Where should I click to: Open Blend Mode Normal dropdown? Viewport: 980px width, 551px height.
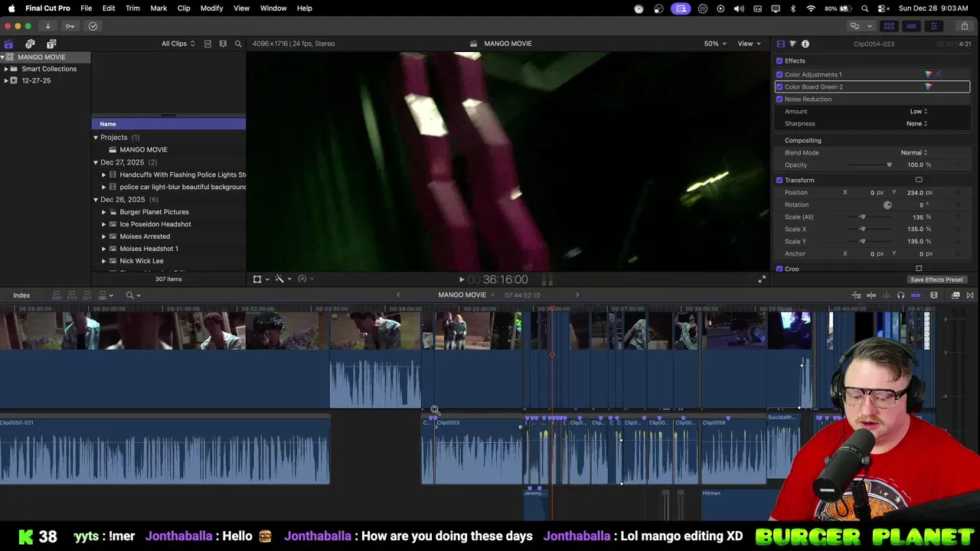[x=913, y=152]
